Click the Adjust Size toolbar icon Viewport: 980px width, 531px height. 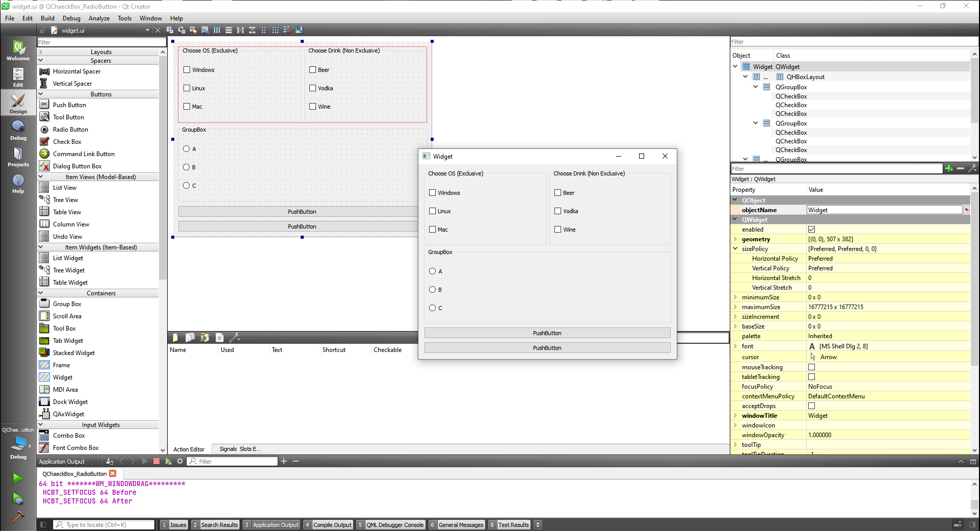pos(299,30)
